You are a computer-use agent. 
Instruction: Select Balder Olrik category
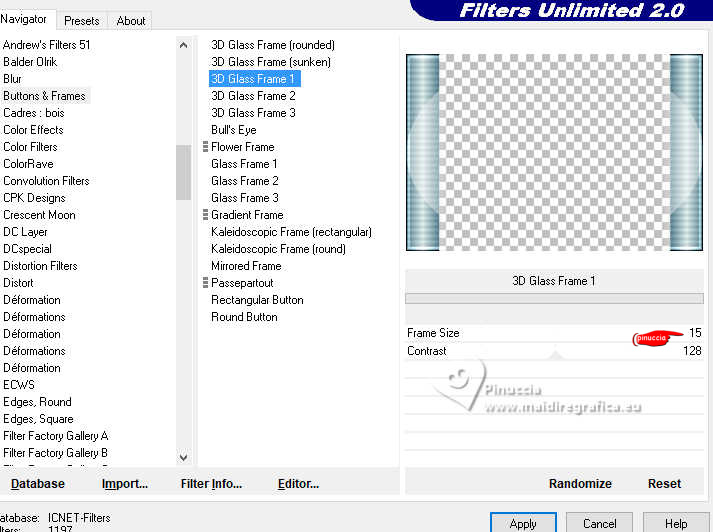click(30, 62)
